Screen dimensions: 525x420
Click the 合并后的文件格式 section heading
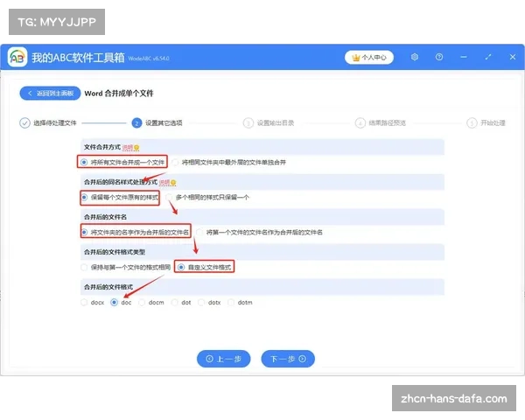click(108, 287)
